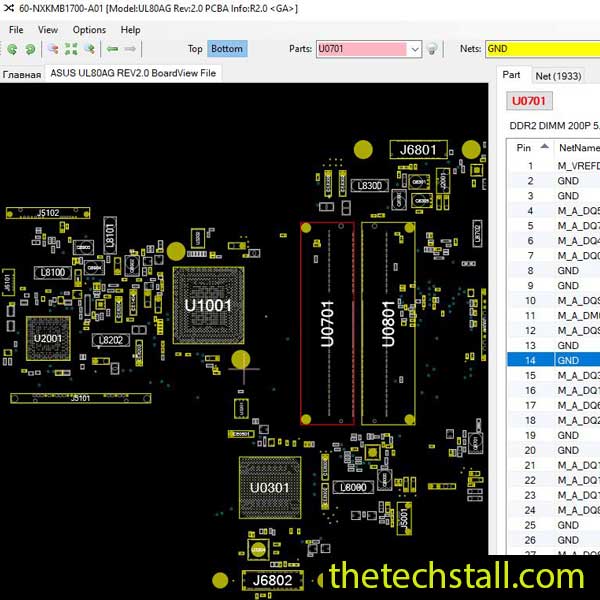Select connector J6801 on the board
Viewport: 600px width, 600px height.
click(x=418, y=150)
